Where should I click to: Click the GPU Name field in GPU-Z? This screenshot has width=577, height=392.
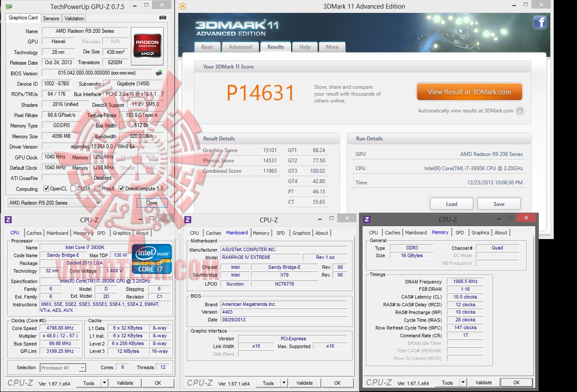[85, 31]
